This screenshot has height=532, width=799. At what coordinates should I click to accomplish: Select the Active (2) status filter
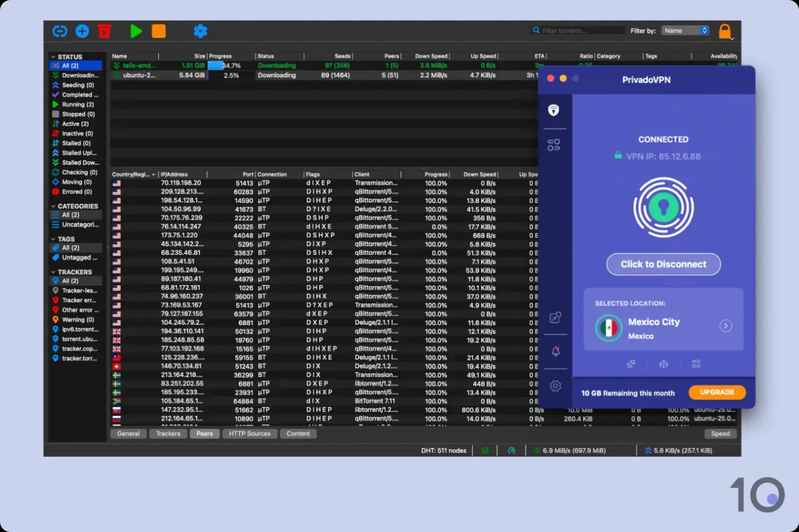pyautogui.click(x=76, y=124)
